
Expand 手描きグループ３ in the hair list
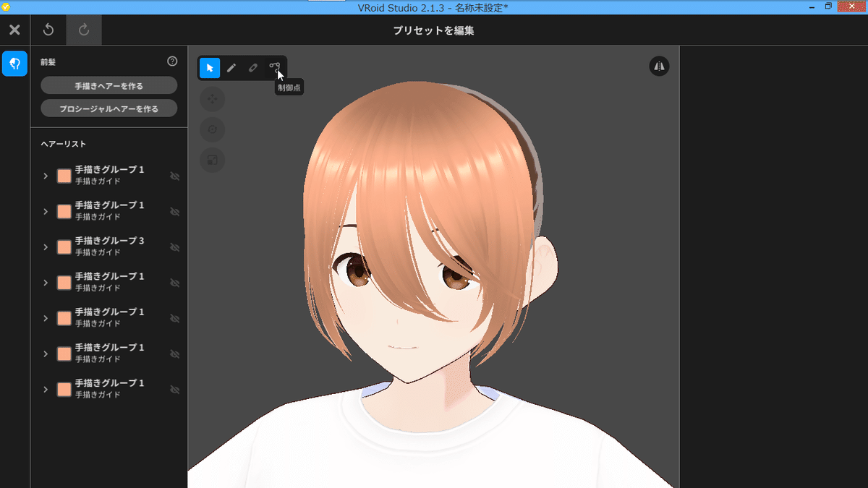46,247
